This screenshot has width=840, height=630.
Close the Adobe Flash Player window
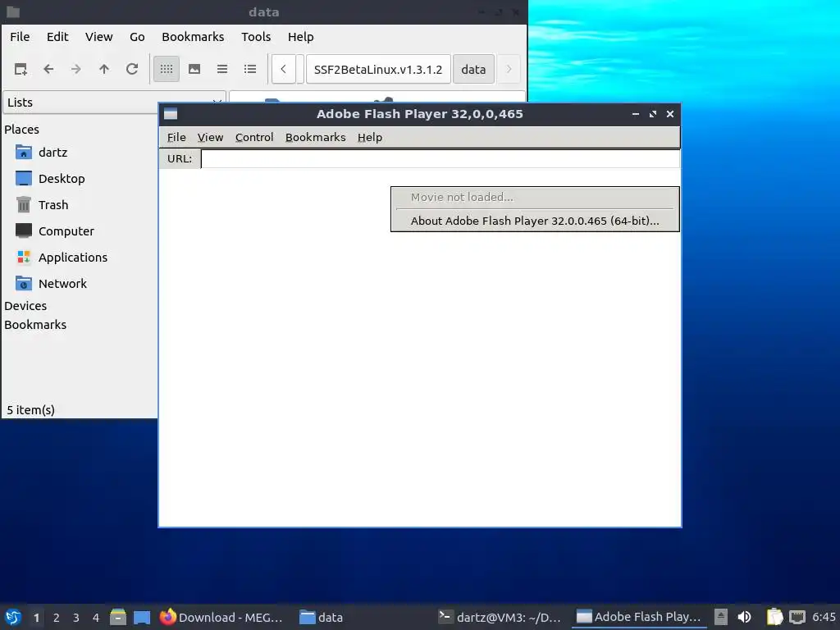[669, 114]
